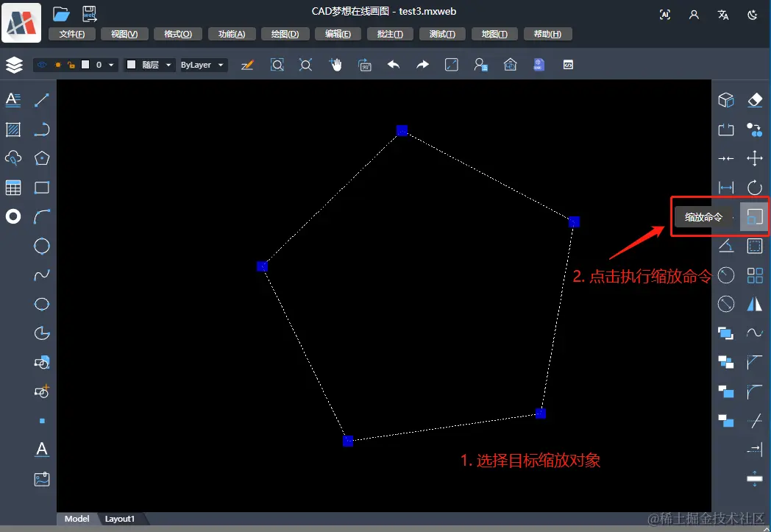The image size is (771, 532).
Task: Select the Fillet command icon
Action: tap(754, 391)
